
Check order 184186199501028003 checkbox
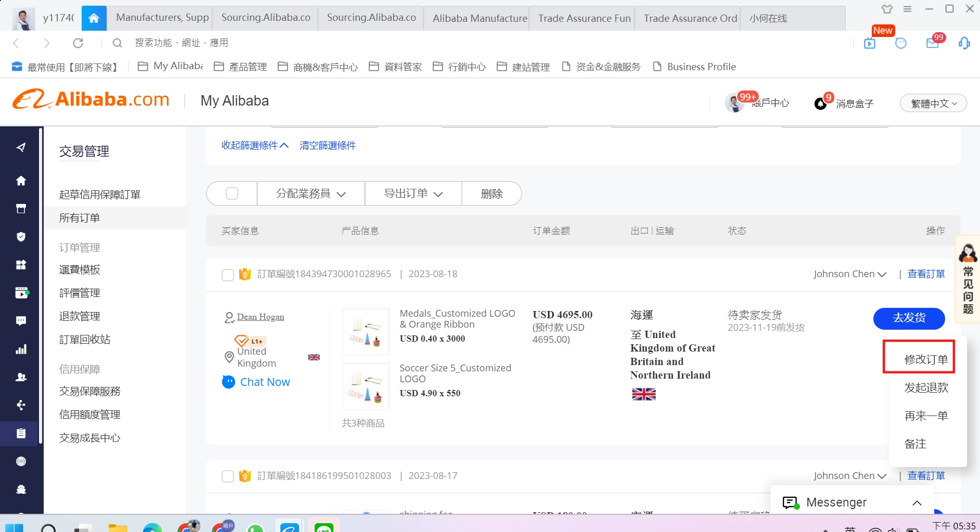click(x=228, y=476)
